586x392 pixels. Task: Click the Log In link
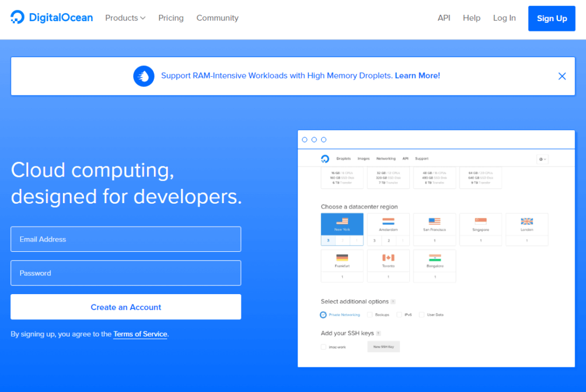click(x=505, y=18)
